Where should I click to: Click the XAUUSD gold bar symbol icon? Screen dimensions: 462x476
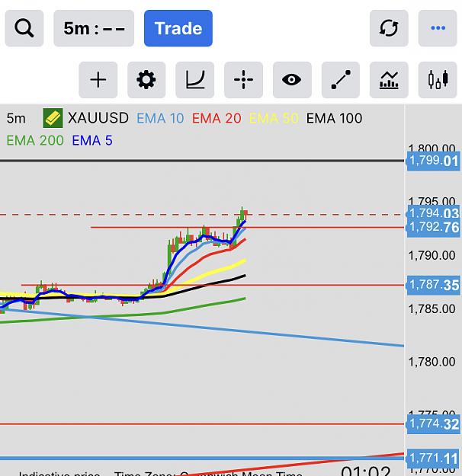53,118
